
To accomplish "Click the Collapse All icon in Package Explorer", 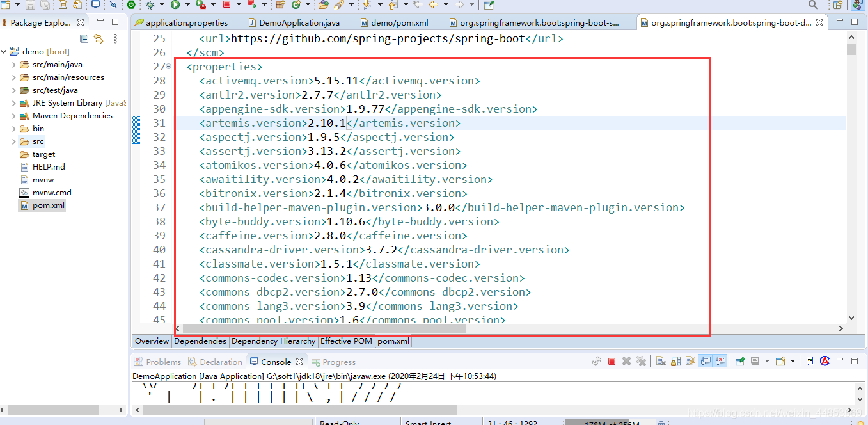I will [84, 38].
